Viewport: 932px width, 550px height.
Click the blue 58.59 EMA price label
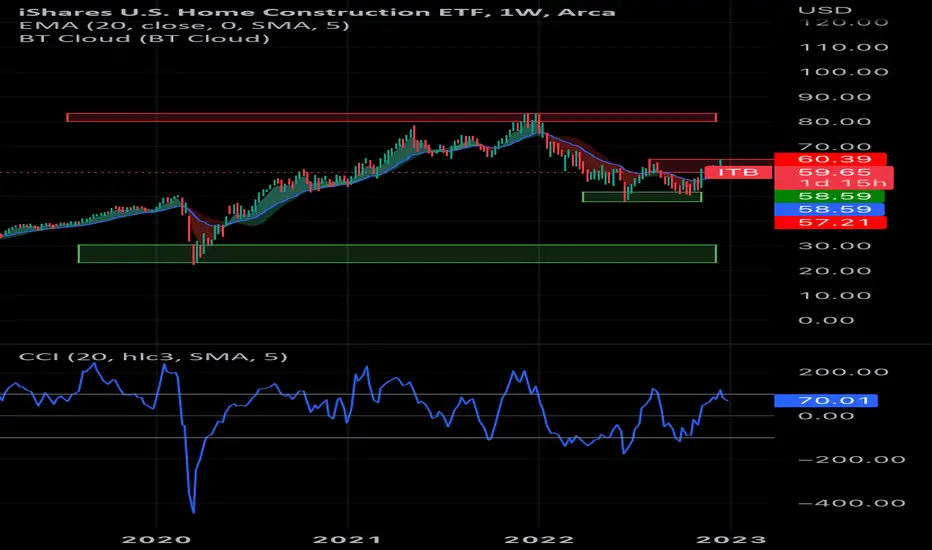(830, 209)
